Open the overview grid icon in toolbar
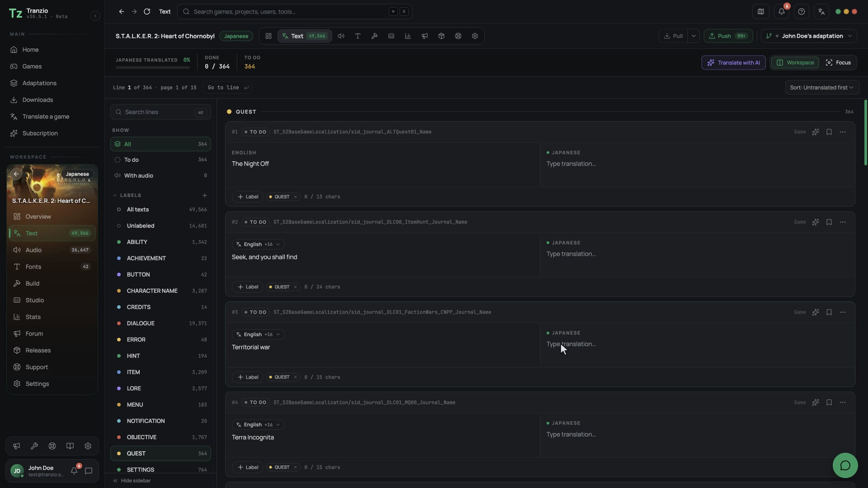The height and width of the screenshot is (488, 868). pyautogui.click(x=269, y=36)
